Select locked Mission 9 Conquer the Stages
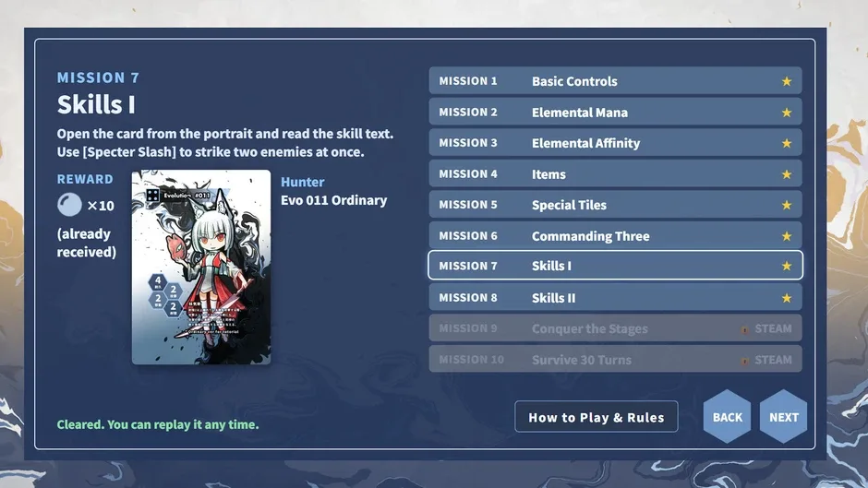This screenshot has width=868, height=488. [615, 328]
